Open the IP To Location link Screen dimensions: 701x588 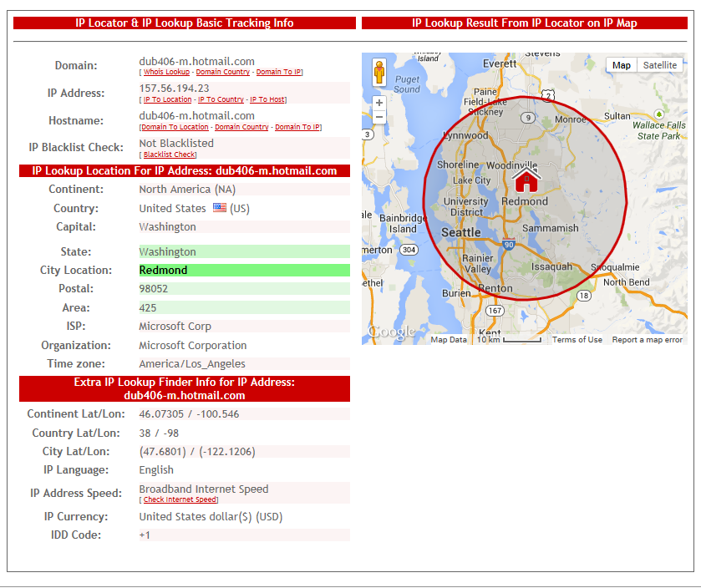point(167,99)
